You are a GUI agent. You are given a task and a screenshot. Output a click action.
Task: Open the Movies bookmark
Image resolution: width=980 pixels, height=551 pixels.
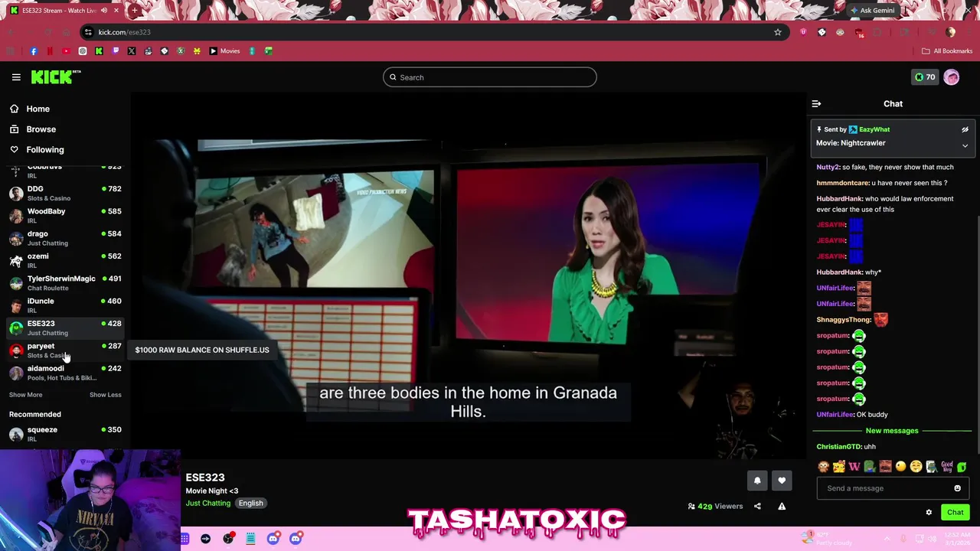pyautogui.click(x=224, y=51)
